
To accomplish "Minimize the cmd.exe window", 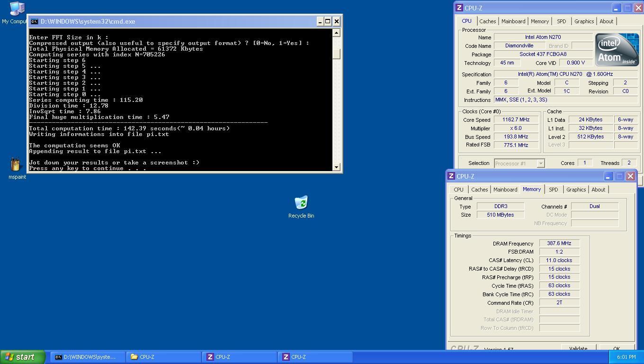I will (320, 21).
